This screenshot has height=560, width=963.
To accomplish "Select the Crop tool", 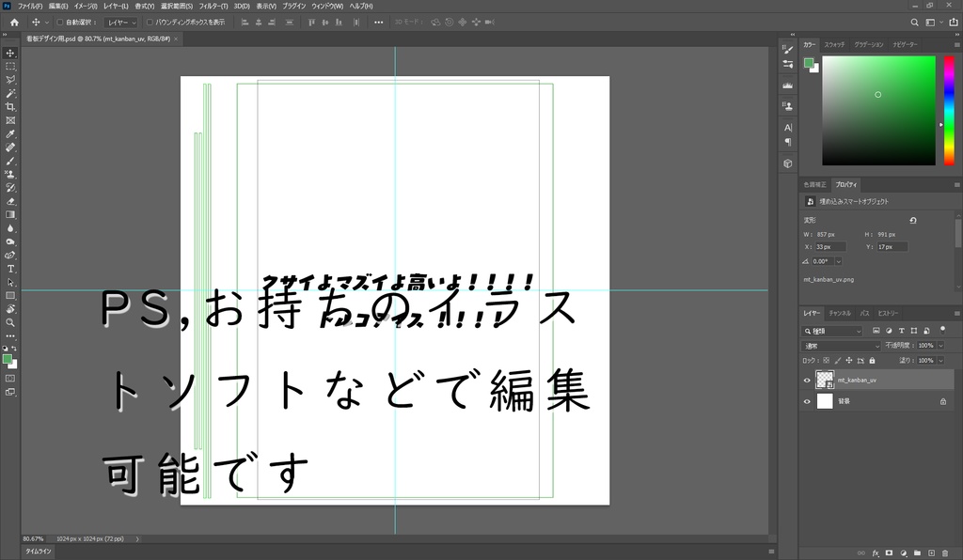I will pyautogui.click(x=10, y=107).
